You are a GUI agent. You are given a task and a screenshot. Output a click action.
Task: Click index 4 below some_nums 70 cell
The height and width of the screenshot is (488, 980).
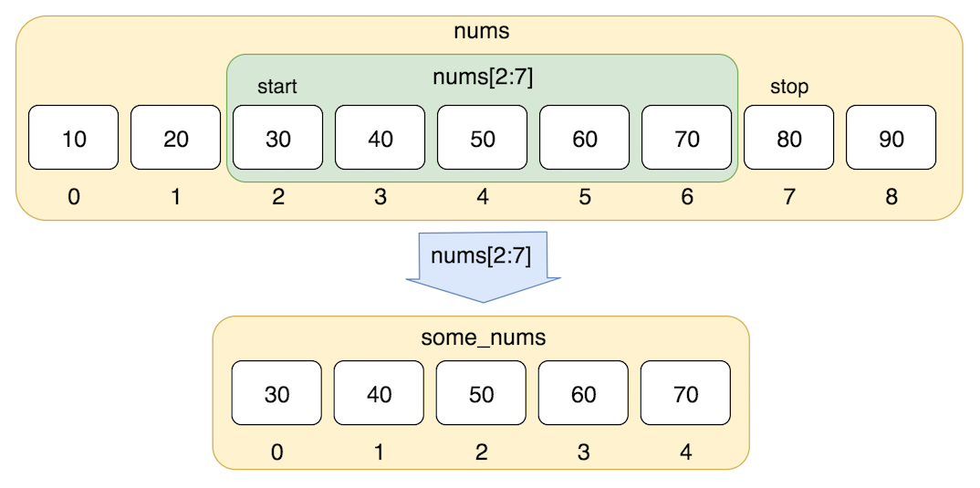click(x=685, y=452)
